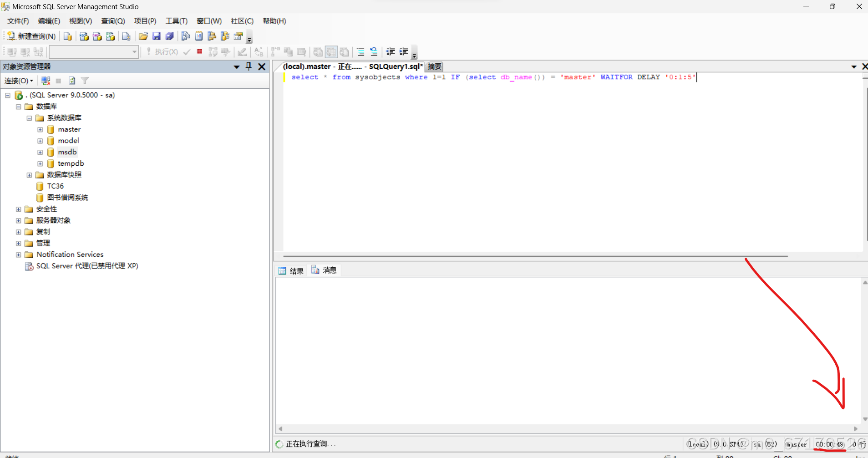Expand the model database node
The height and width of the screenshot is (458, 868).
(x=40, y=141)
